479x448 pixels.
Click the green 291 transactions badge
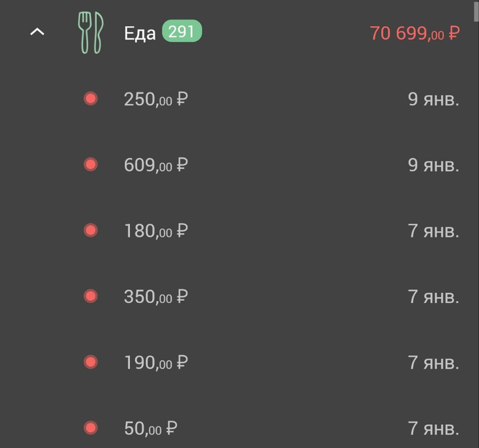181,31
